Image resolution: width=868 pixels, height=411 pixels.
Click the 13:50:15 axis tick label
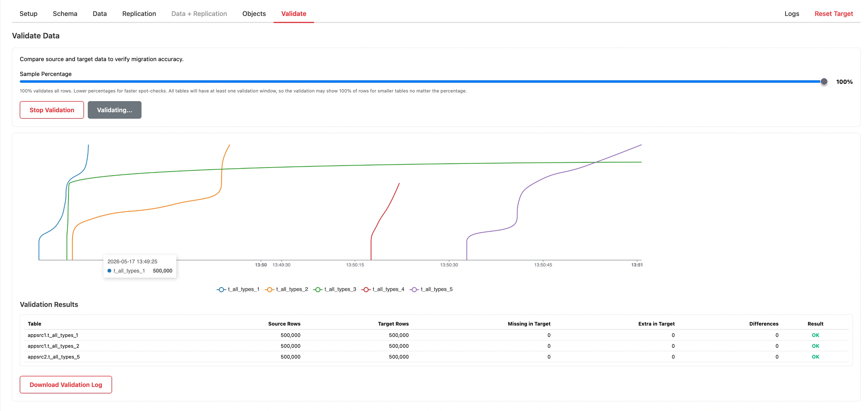click(355, 265)
